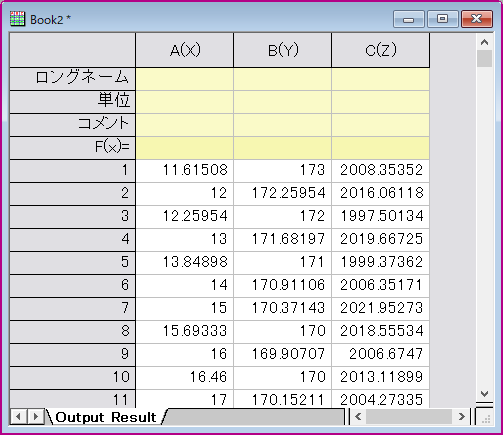Viewport: 503px width, 435px height.
Task: Select column C(Z) header
Action: tap(381, 50)
